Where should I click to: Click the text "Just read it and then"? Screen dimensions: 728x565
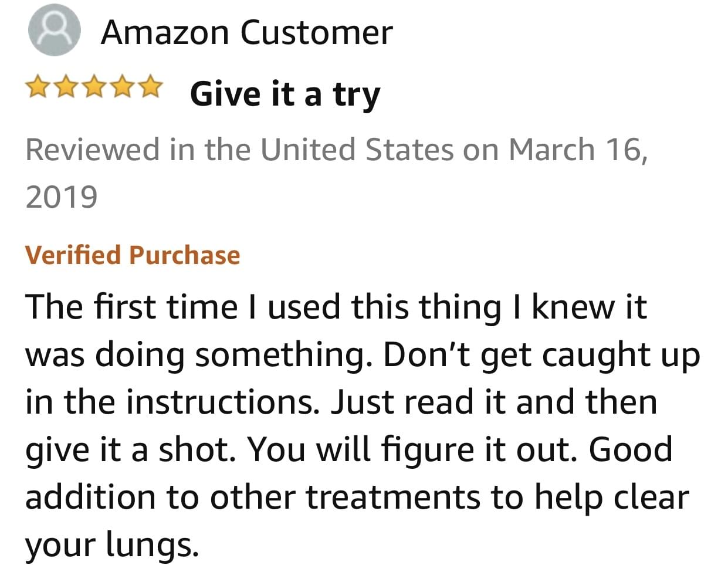coord(494,402)
